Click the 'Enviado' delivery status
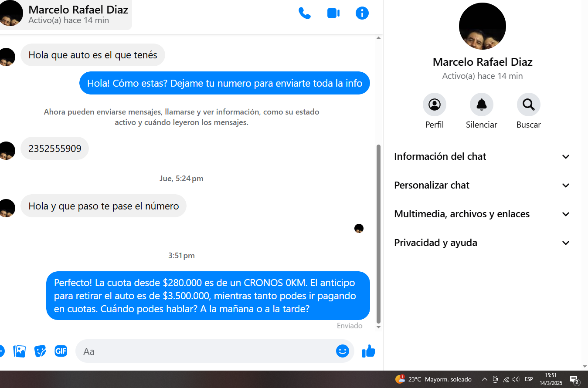 pyautogui.click(x=350, y=326)
